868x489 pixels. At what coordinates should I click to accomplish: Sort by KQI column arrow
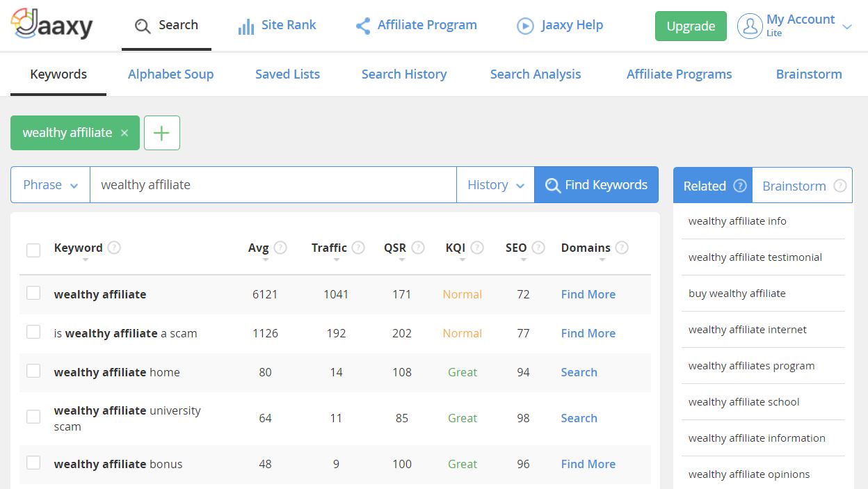(x=463, y=260)
